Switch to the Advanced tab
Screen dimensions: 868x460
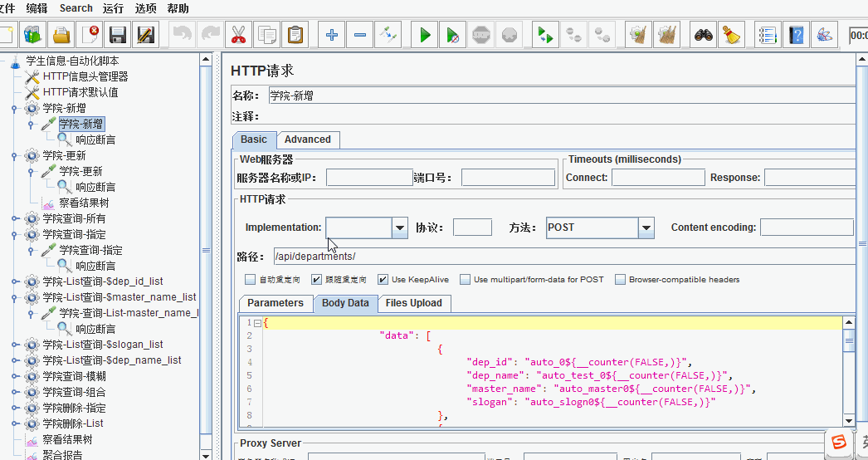coord(308,139)
